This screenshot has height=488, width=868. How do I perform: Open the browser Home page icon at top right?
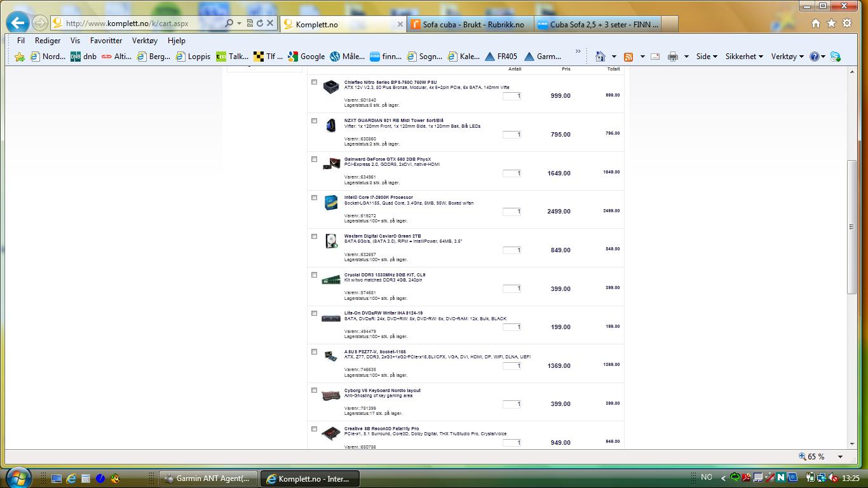[x=816, y=24]
